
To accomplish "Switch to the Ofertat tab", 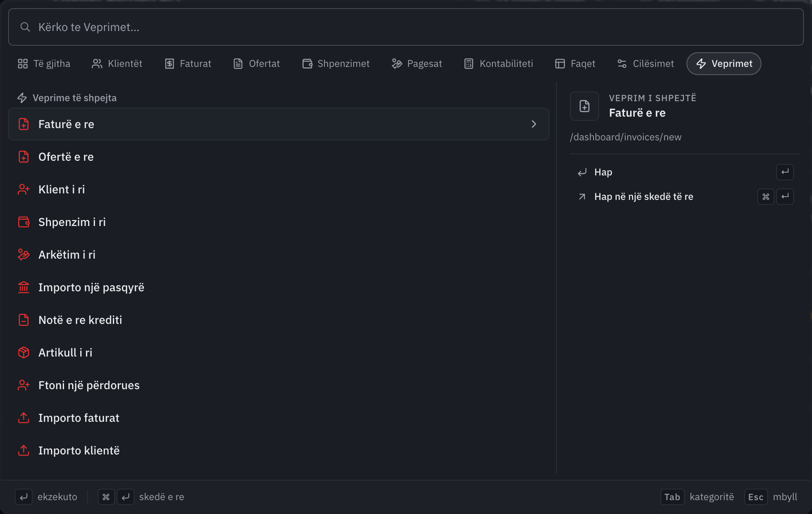I will [256, 64].
